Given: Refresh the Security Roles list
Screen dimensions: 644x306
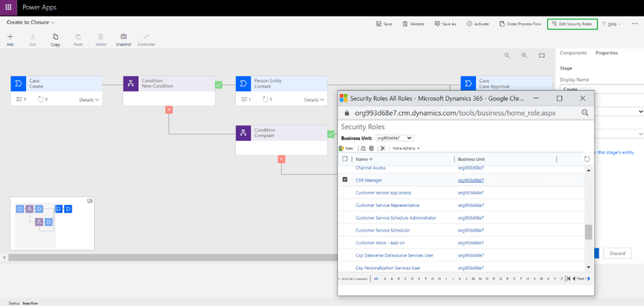Looking at the screenshot, I should point(587,159).
